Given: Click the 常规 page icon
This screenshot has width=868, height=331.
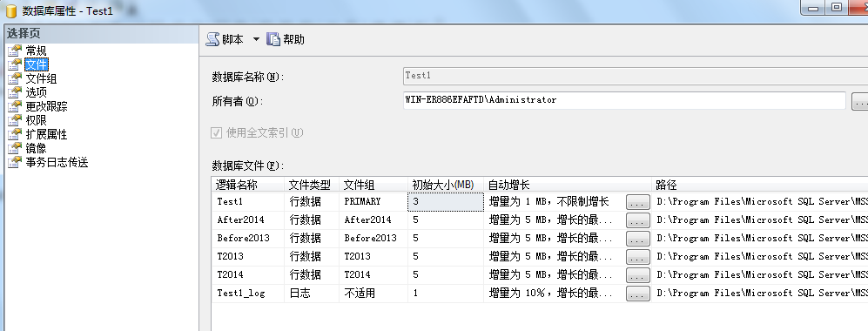Looking at the screenshot, I should click(15, 51).
